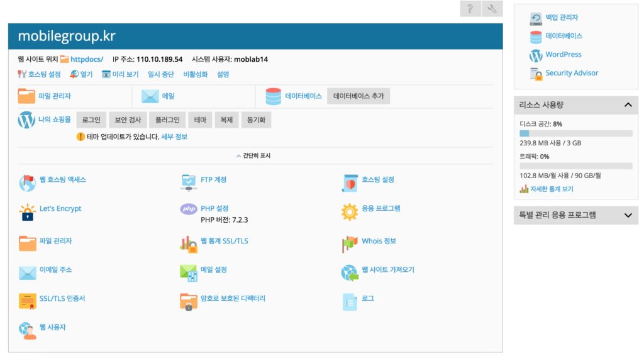Screen dimensions: 644x358
Task: Open the 메일 설정 icon
Action: tap(189, 273)
